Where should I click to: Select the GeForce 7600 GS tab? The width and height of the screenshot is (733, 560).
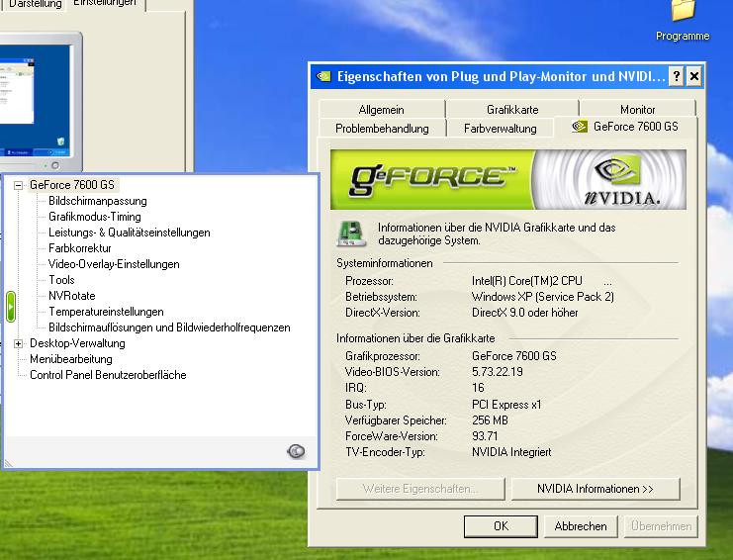625,127
